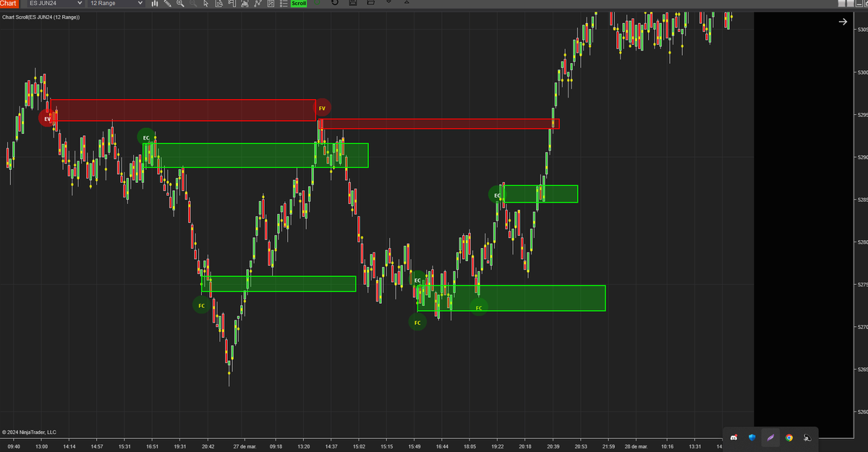Click the Chart Scroll(ES JUN24 (12 Range)) label
This screenshot has width=868, height=452.
click(x=41, y=17)
